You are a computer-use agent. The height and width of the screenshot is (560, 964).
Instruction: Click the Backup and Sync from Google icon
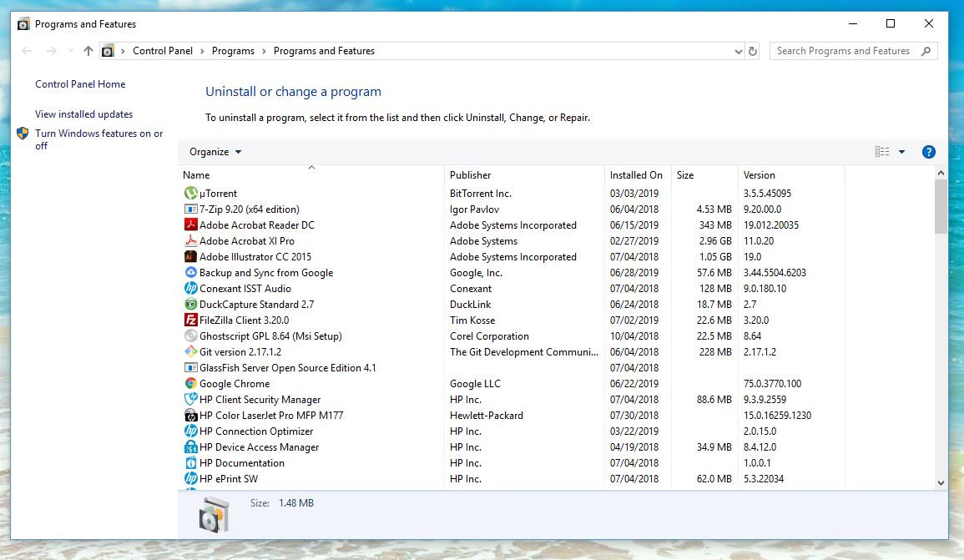click(x=190, y=272)
